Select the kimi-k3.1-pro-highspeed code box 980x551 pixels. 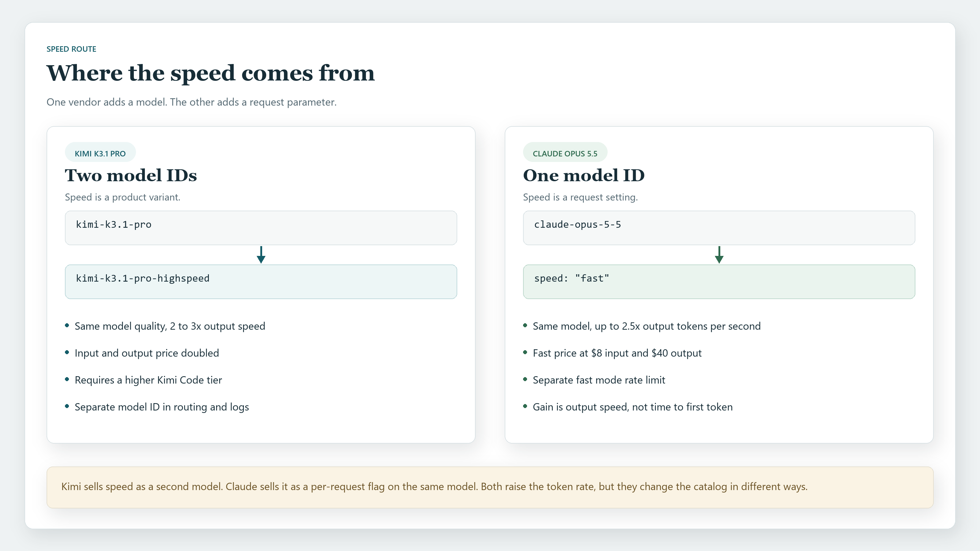pos(261,282)
